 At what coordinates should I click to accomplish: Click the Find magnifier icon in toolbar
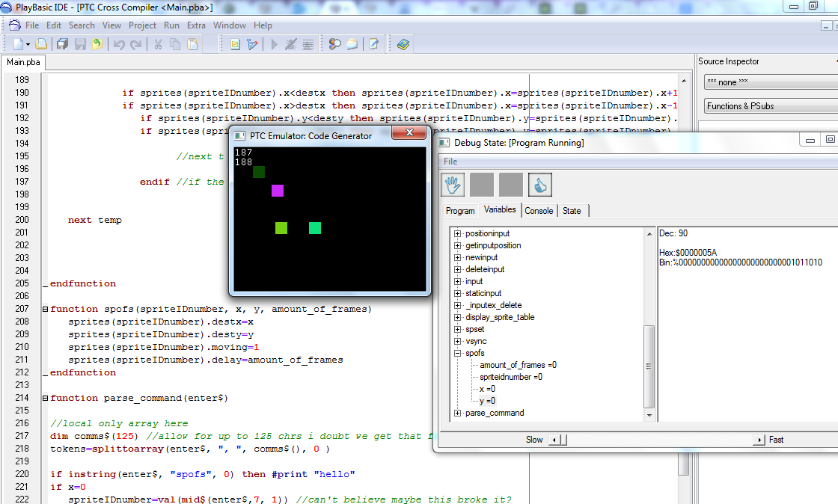[x=335, y=44]
